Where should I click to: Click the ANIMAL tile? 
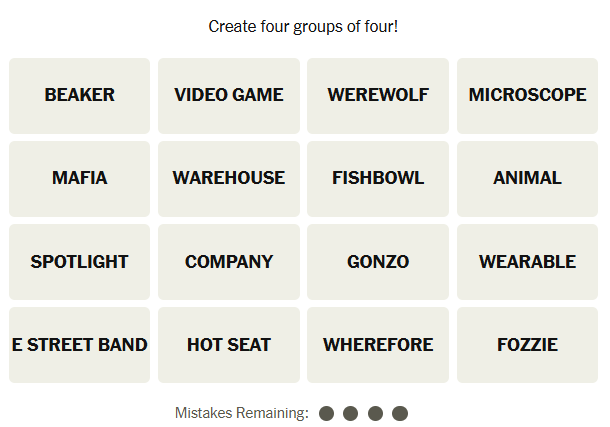pyautogui.click(x=527, y=179)
